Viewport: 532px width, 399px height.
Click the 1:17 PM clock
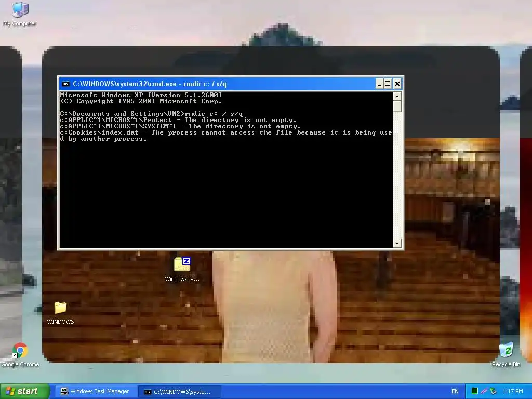(512, 391)
